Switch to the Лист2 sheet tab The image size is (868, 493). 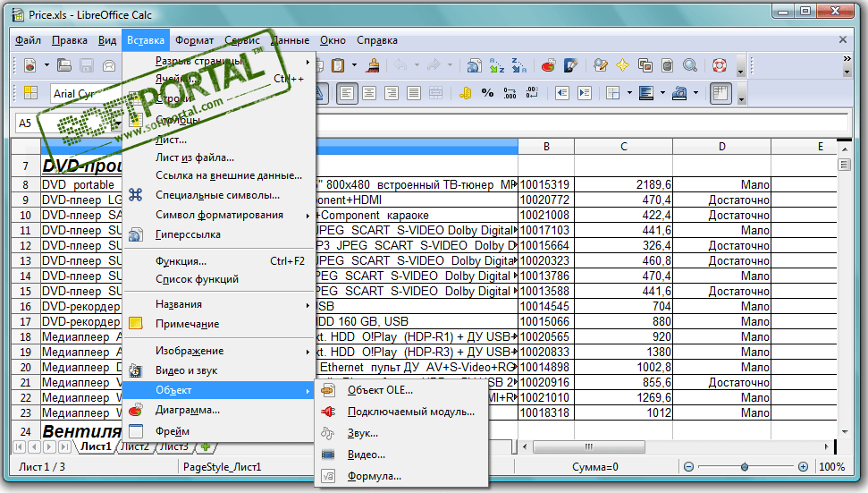tap(136, 446)
